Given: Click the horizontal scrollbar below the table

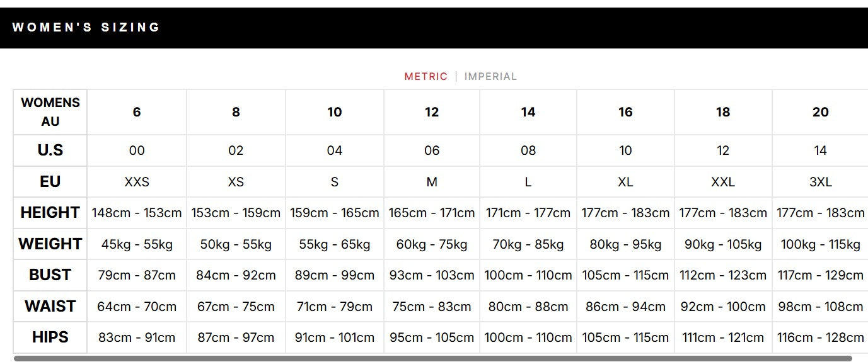Looking at the screenshot, I should (x=433, y=358).
